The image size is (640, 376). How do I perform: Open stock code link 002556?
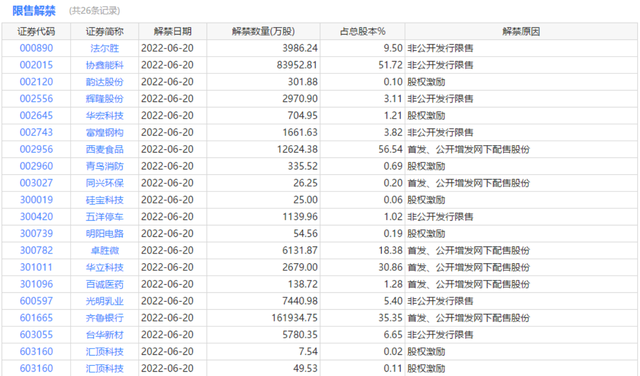(x=36, y=99)
